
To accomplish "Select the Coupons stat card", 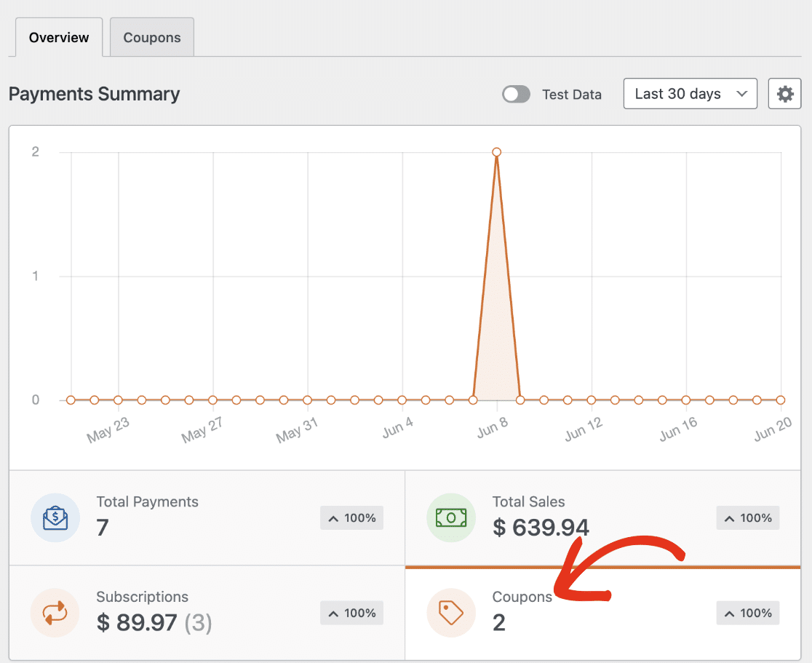I will (x=602, y=614).
